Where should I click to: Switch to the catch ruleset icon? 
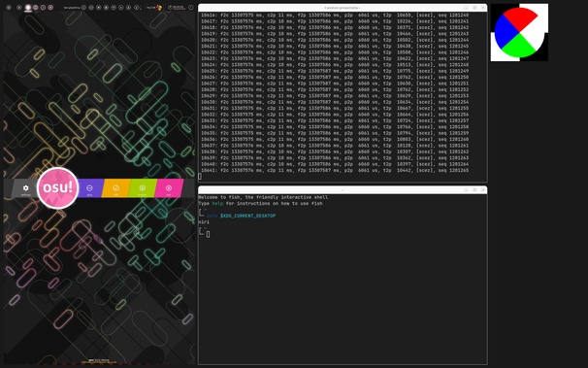point(43,8)
